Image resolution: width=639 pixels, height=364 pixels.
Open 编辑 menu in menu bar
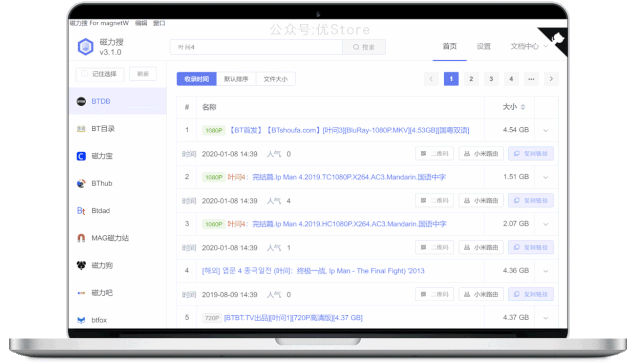[x=141, y=23]
